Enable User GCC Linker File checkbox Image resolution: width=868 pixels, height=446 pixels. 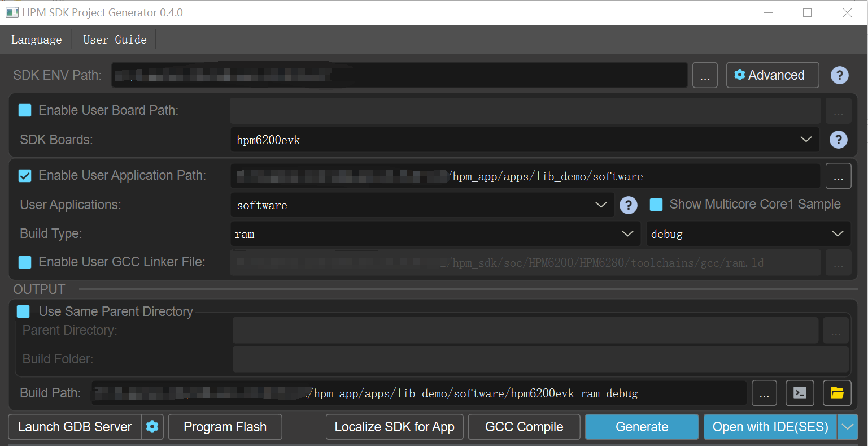[25, 262]
